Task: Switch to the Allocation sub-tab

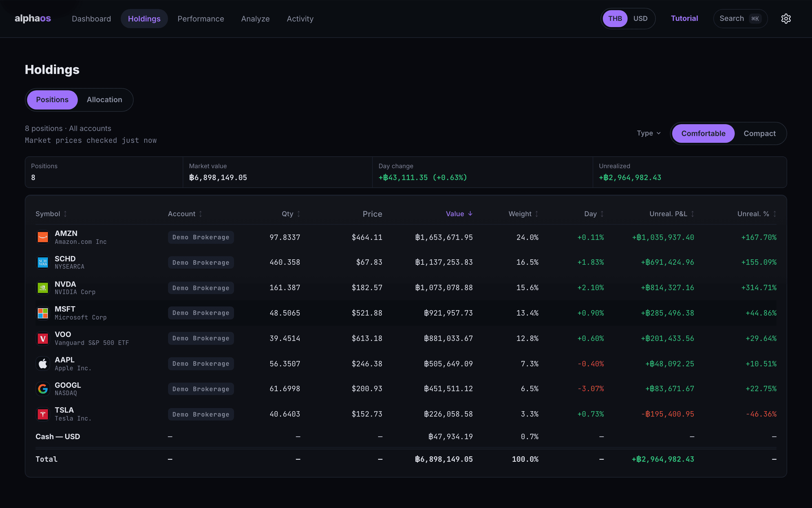Action: (x=104, y=100)
